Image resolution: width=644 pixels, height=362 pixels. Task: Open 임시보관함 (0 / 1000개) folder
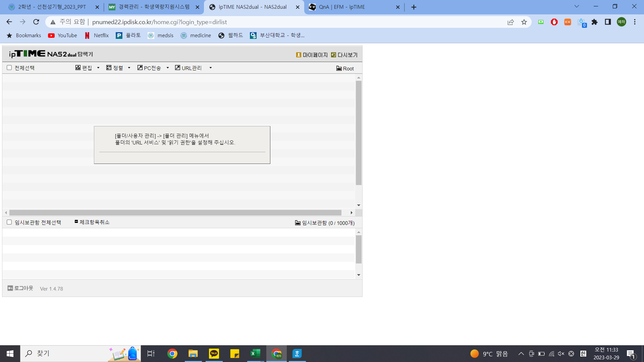(325, 223)
